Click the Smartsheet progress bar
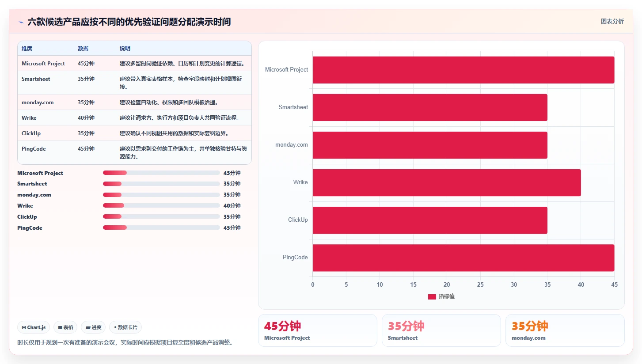Screen dimensions: 642x364 161,184
